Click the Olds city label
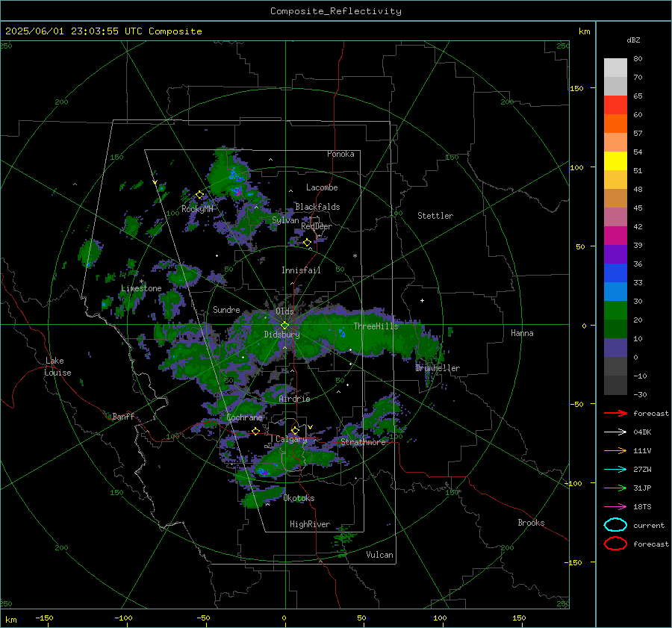This screenshot has height=628, width=672. click(284, 311)
